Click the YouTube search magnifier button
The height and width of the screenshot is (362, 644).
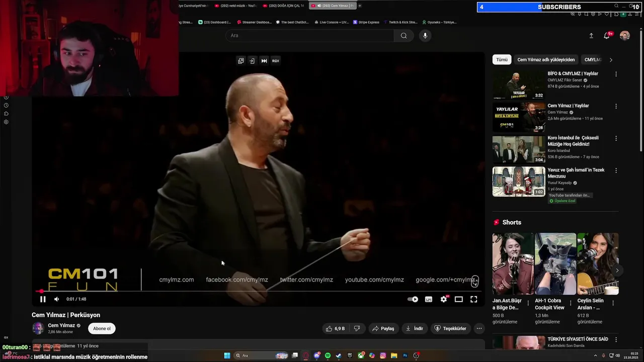click(404, 36)
